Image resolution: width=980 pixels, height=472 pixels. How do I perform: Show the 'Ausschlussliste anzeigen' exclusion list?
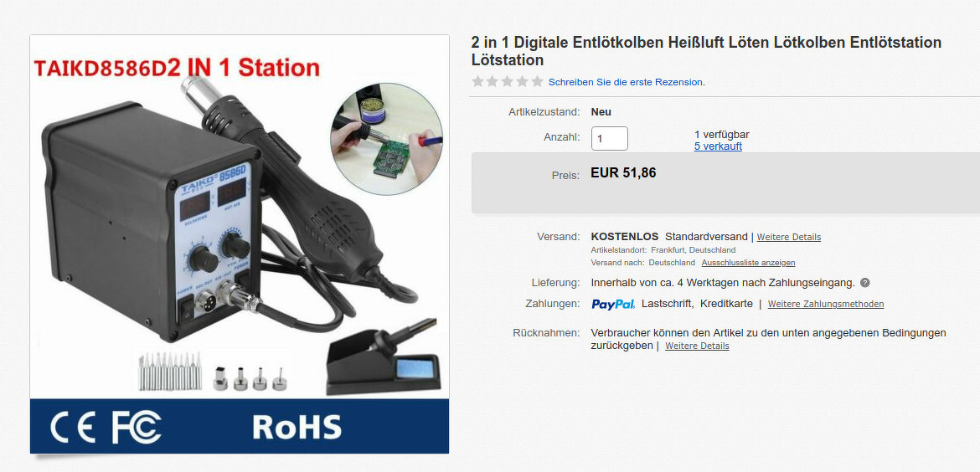pyautogui.click(x=748, y=263)
